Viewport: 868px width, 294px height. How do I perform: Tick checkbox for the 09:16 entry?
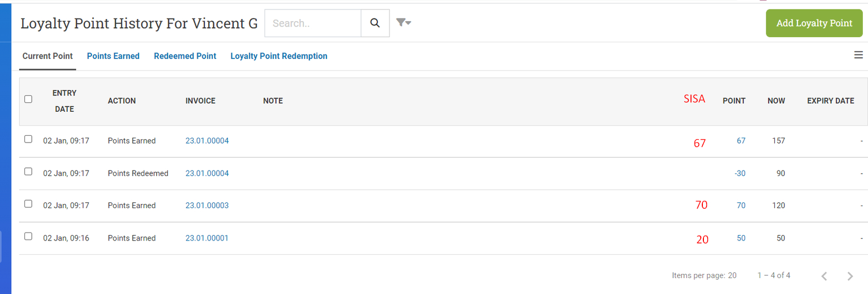click(29, 236)
